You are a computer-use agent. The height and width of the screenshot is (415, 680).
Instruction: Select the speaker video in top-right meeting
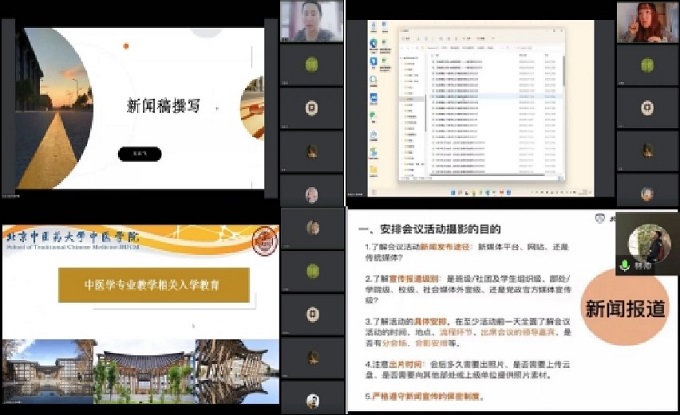click(646, 21)
